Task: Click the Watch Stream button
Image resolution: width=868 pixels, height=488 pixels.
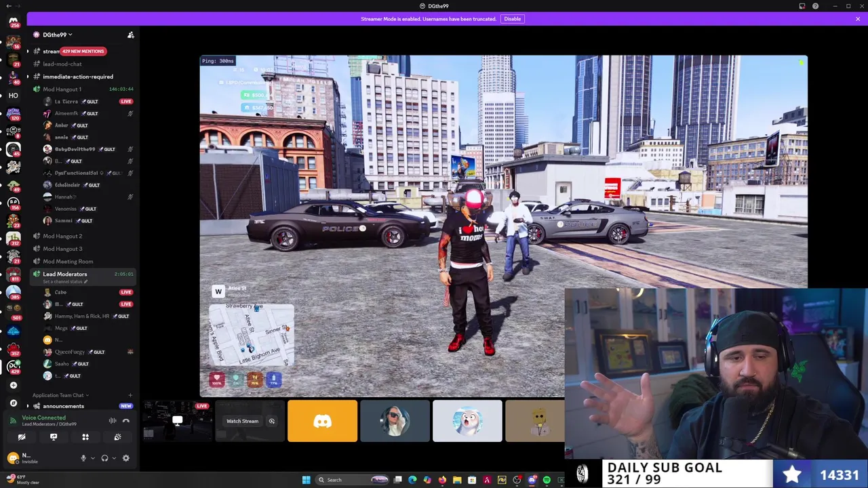Action: click(242, 421)
